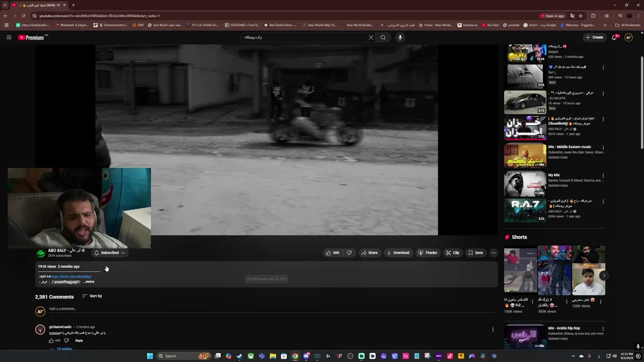This screenshot has height=362, width=644.
Task: Like the video with 36K likes
Action: click(x=333, y=253)
